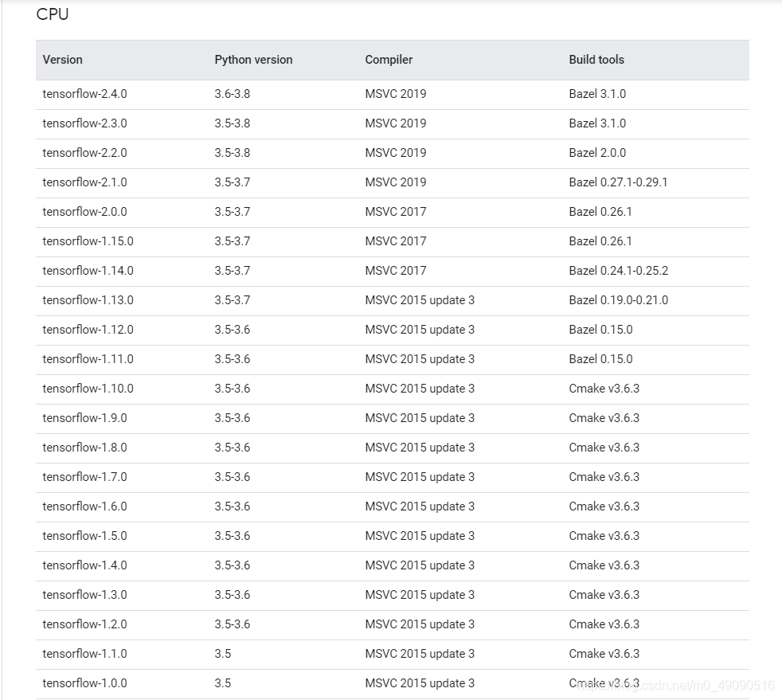Click Bazel 0.15.0 in tensorflow-1.12.0 row
Viewport: 782px width, 700px height.
pos(601,329)
